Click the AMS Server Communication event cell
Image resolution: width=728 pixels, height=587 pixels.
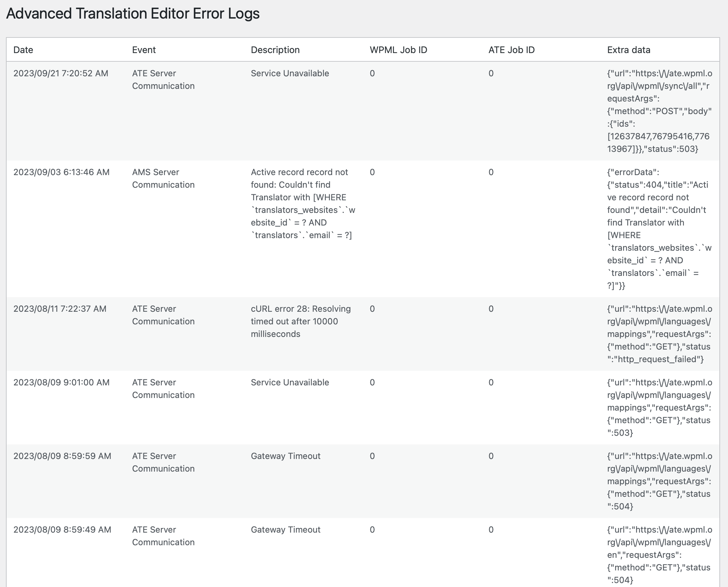pyautogui.click(x=163, y=178)
